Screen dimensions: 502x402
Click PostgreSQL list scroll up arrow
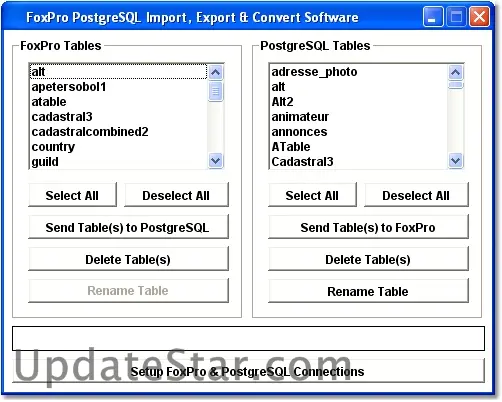(x=456, y=72)
